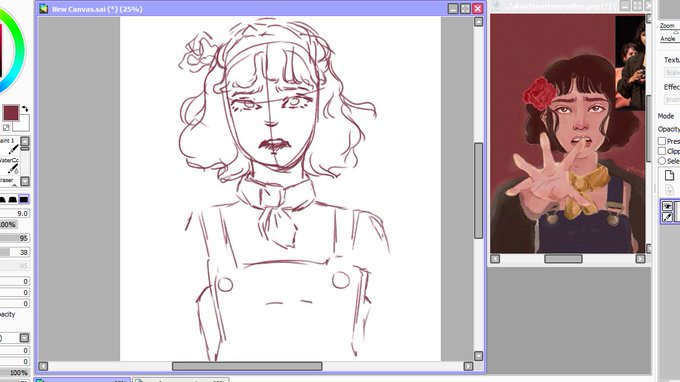This screenshot has height=382, width=680.
Task: Adjust the slider showing value 38
Action: point(15,252)
